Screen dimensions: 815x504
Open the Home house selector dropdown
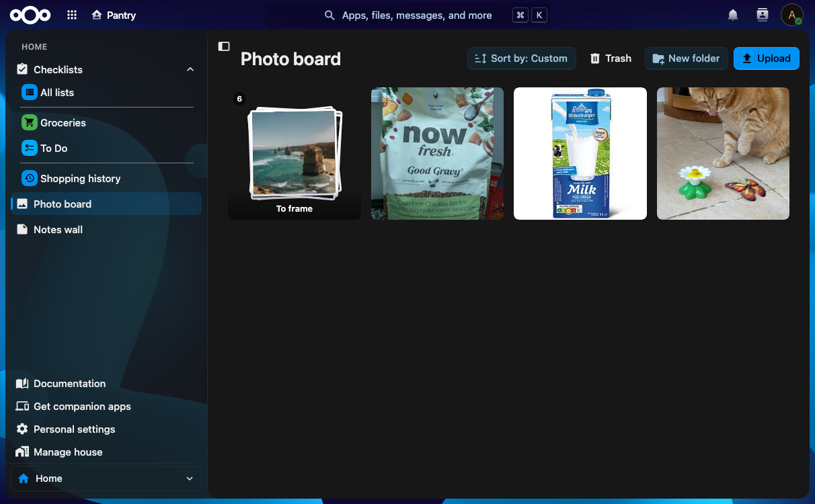point(106,478)
